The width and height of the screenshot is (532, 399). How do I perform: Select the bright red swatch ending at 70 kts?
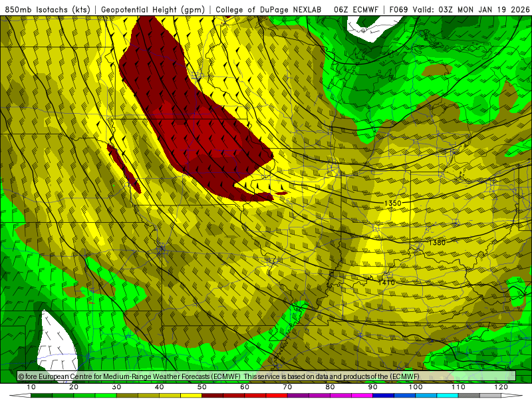coord(277,395)
